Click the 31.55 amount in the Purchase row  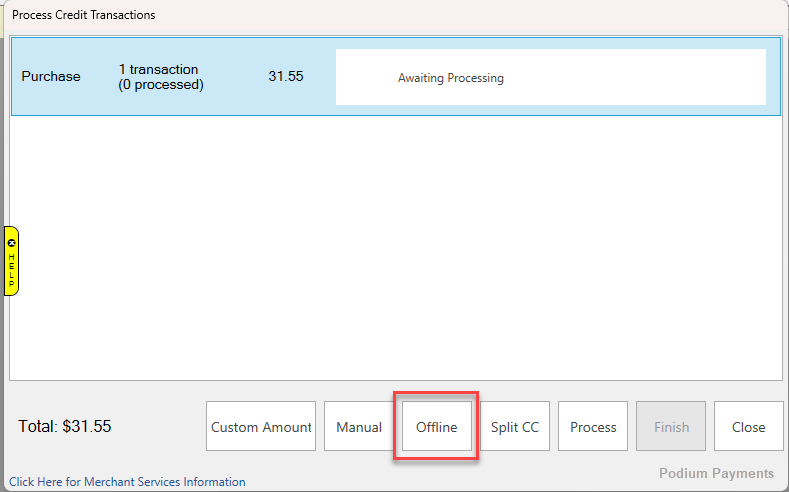pyautogui.click(x=286, y=77)
